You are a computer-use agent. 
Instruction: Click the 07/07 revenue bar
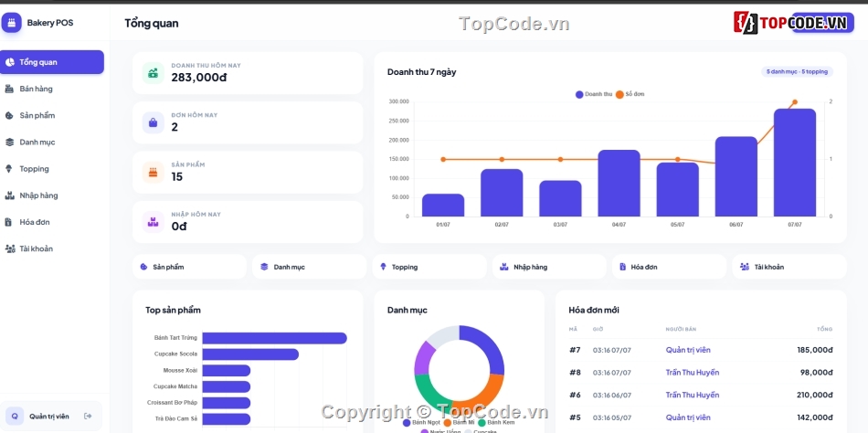pos(794,163)
